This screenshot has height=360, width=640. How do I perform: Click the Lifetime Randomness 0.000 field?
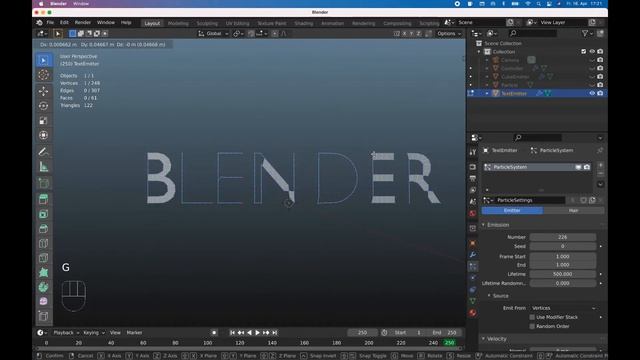563,283
